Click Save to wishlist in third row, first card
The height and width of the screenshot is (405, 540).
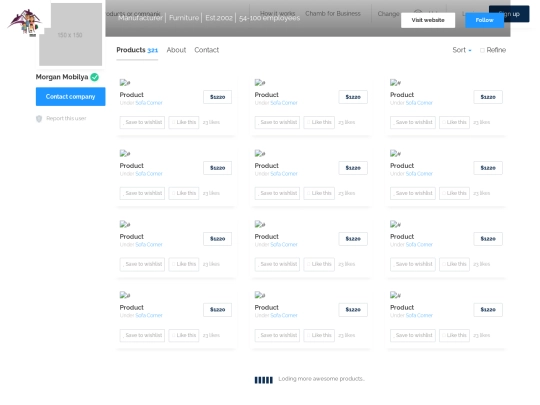142,264
